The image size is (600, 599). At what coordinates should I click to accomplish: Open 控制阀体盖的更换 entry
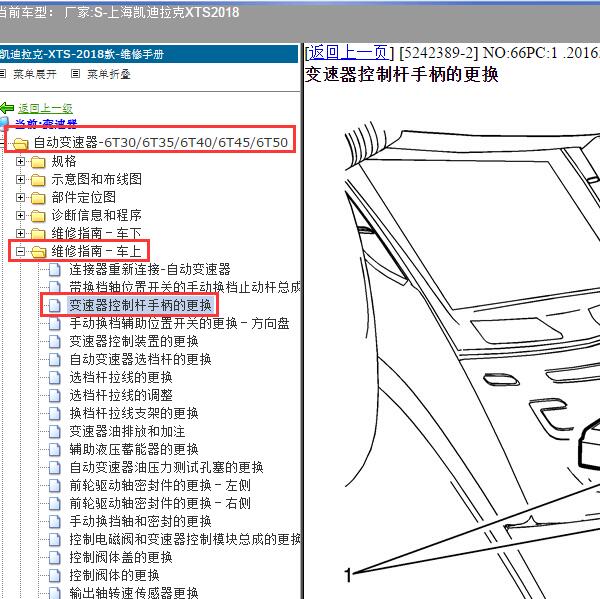pos(120,557)
